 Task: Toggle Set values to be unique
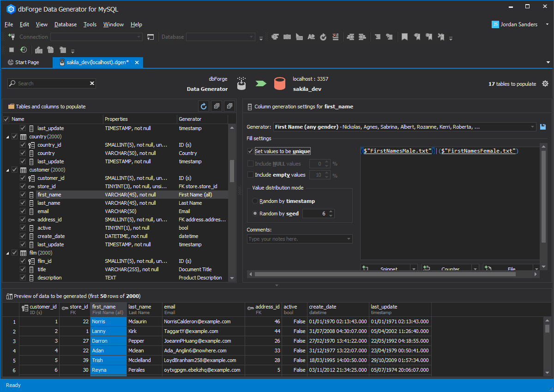click(x=251, y=151)
